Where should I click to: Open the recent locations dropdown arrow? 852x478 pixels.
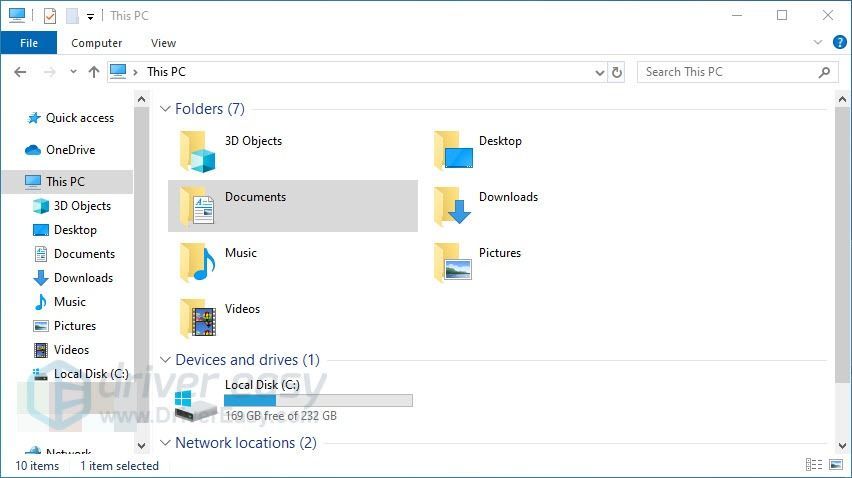coord(73,72)
